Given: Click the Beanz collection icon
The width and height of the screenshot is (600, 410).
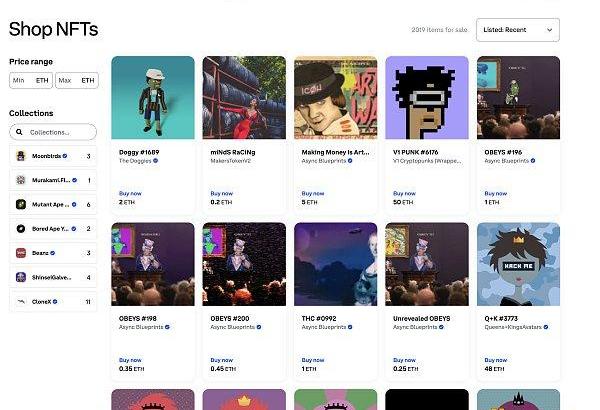Looking at the screenshot, I should pyautogui.click(x=21, y=253).
